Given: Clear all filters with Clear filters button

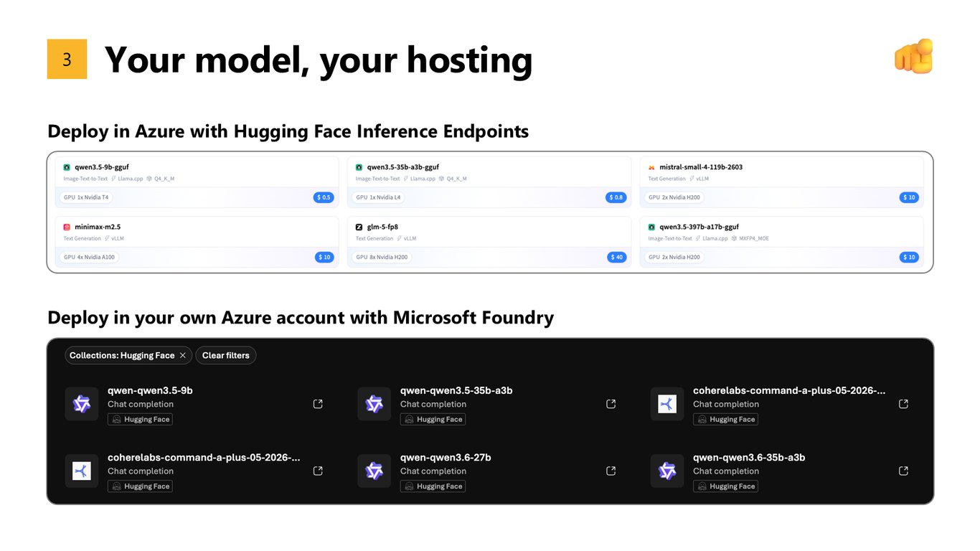Looking at the screenshot, I should [x=225, y=355].
